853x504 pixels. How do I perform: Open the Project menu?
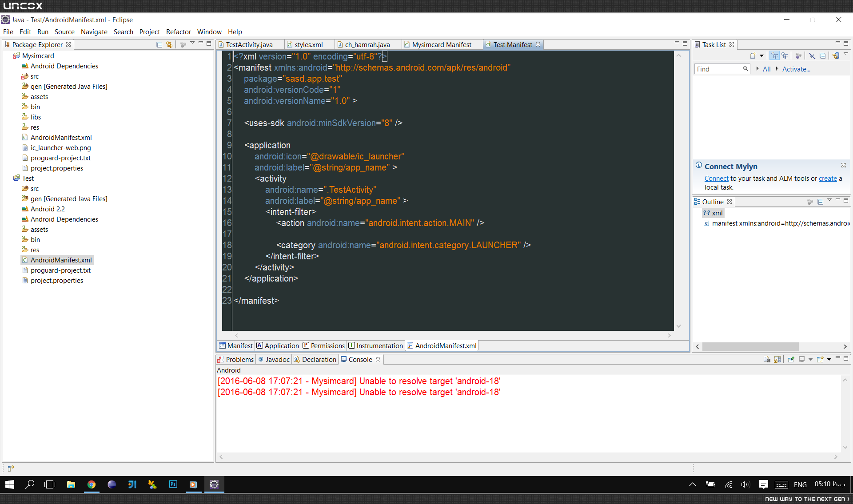tap(150, 32)
